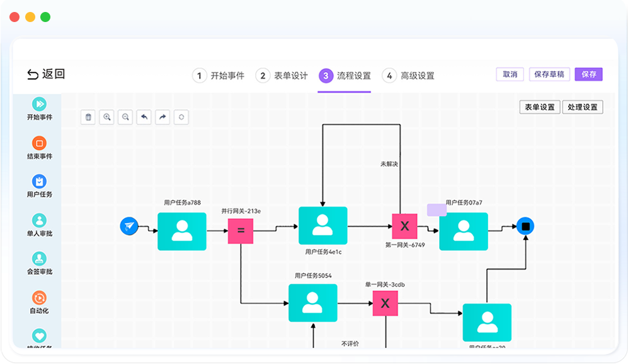The width and height of the screenshot is (628, 364).
Task: Select the 自动化 sidebar element
Action: [39, 299]
